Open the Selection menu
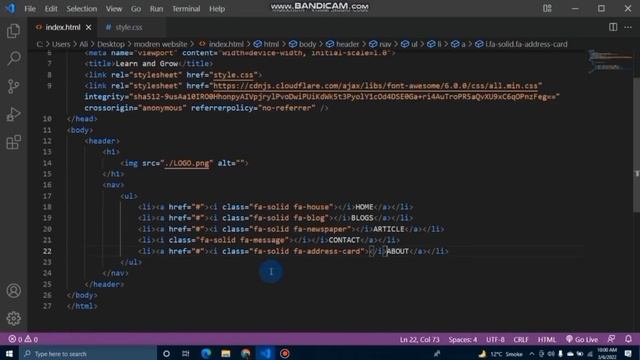Screen dimensions: 640x360 [82, 9]
